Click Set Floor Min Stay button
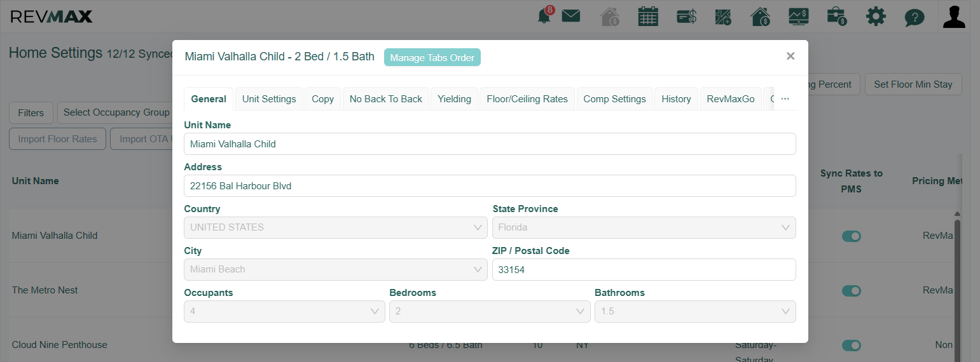This screenshot has height=362, width=980. [x=913, y=84]
